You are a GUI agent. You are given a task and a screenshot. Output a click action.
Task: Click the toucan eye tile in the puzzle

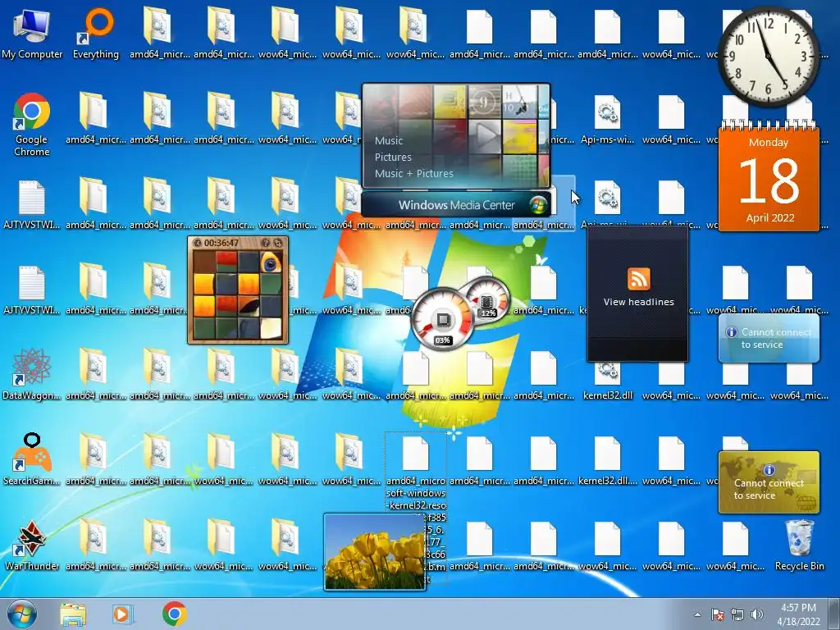(x=271, y=262)
